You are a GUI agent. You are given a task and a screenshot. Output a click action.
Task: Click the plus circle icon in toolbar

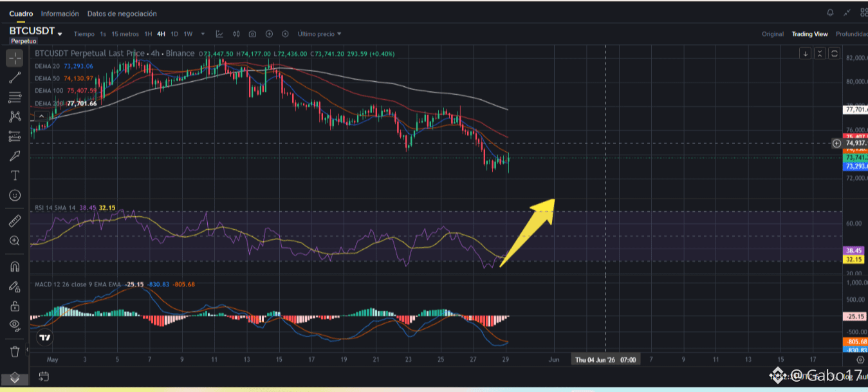tap(269, 33)
